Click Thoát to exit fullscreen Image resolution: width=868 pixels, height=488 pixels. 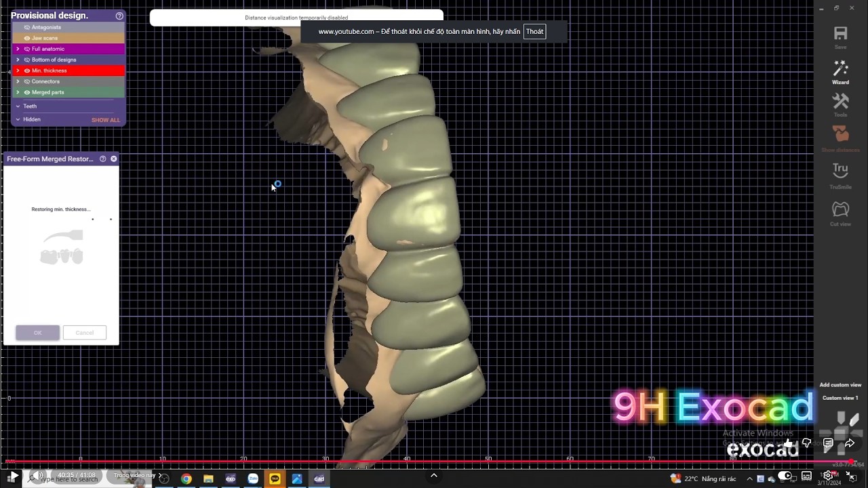[x=534, y=32]
